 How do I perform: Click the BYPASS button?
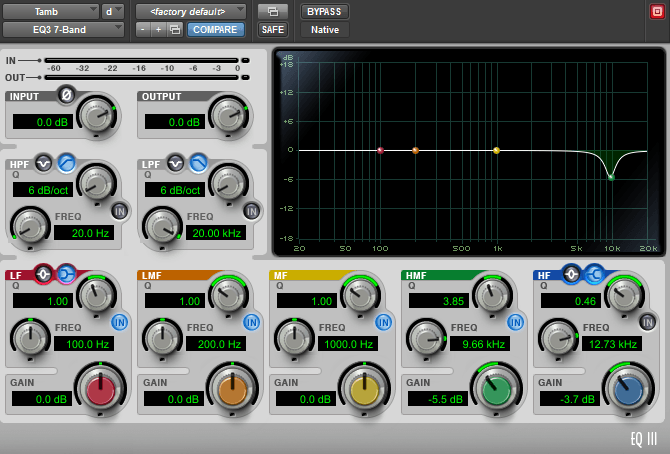[x=325, y=11]
